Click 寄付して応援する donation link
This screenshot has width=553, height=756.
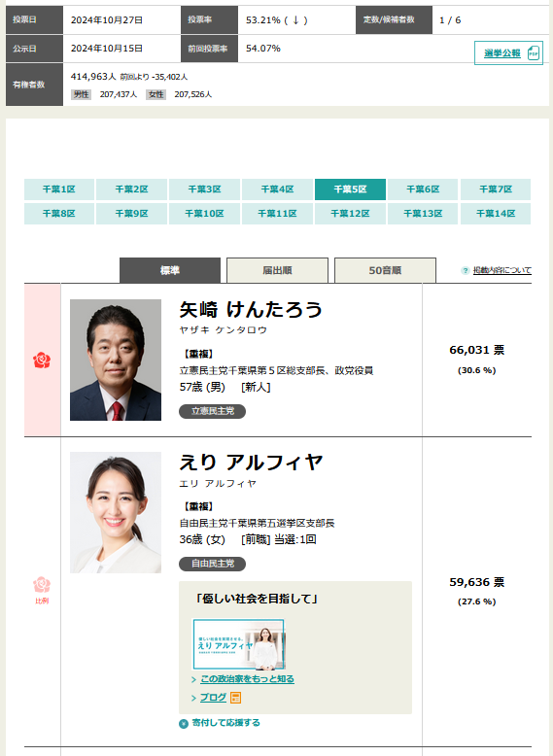point(225,723)
